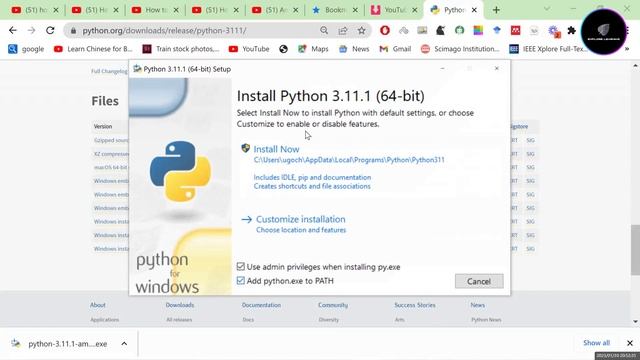Open the Downloads footer link
The height and width of the screenshot is (360, 640).
coord(180,305)
